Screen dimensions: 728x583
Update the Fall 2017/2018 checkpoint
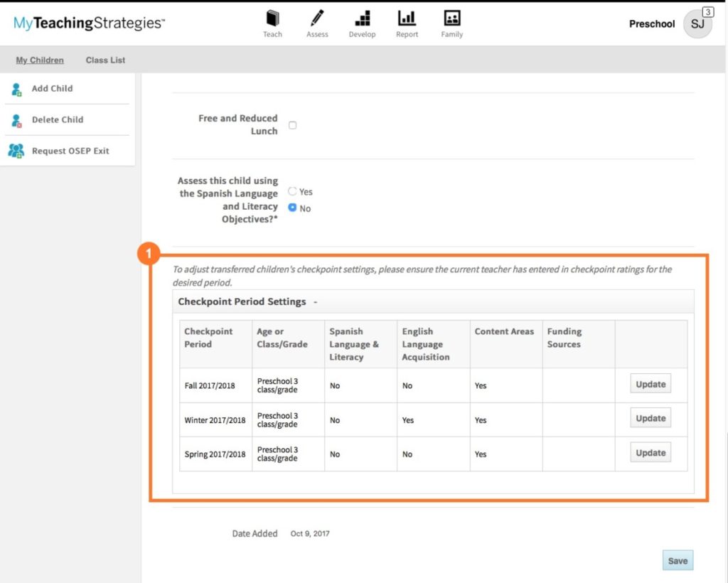point(650,384)
